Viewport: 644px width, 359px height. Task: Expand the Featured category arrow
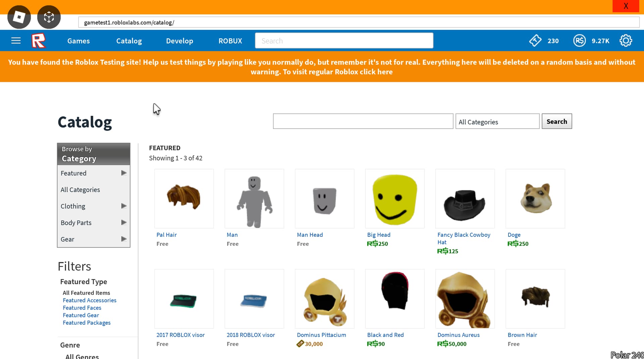124,173
